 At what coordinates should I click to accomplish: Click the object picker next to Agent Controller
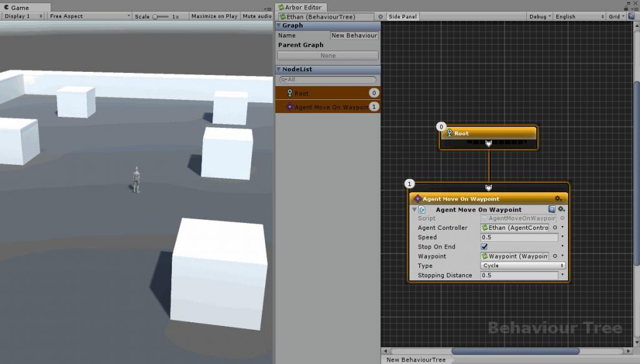pyautogui.click(x=554, y=228)
